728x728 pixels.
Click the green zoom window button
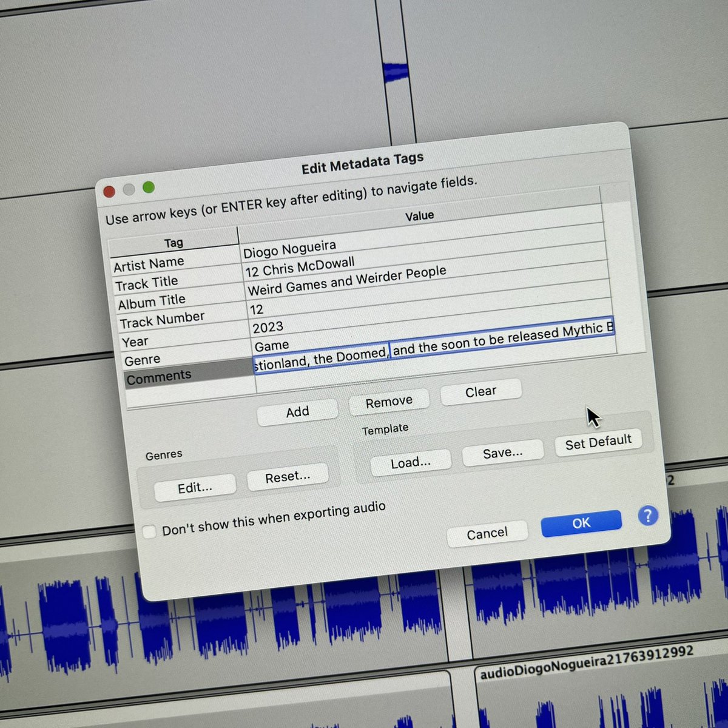(x=149, y=187)
